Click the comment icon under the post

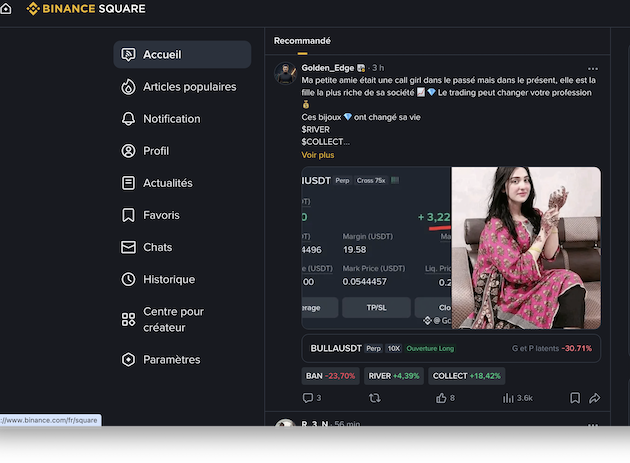pyautogui.click(x=308, y=398)
